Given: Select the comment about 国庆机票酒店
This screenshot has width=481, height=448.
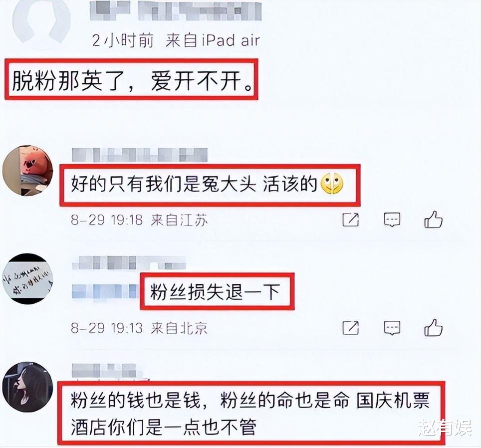Looking at the screenshot, I should (251, 413).
